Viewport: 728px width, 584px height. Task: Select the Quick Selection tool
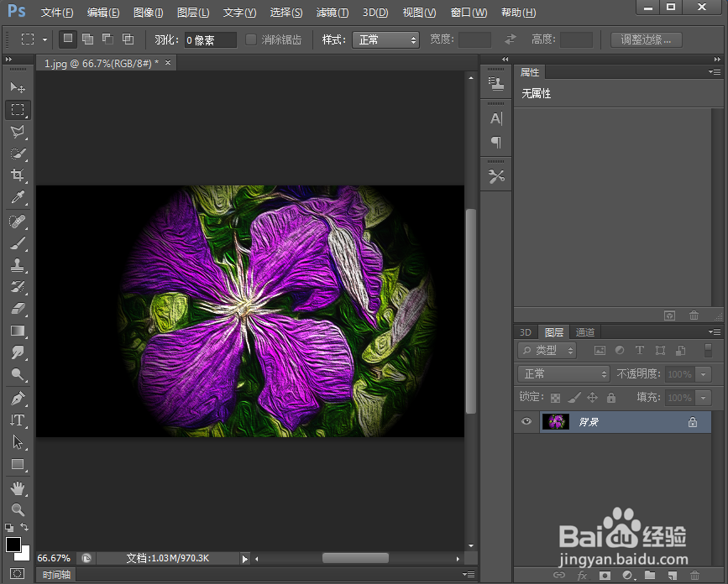[x=18, y=154]
